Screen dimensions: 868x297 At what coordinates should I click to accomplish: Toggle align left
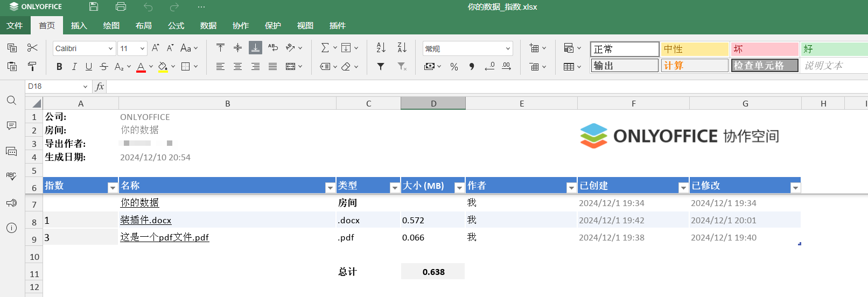(220, 67)
